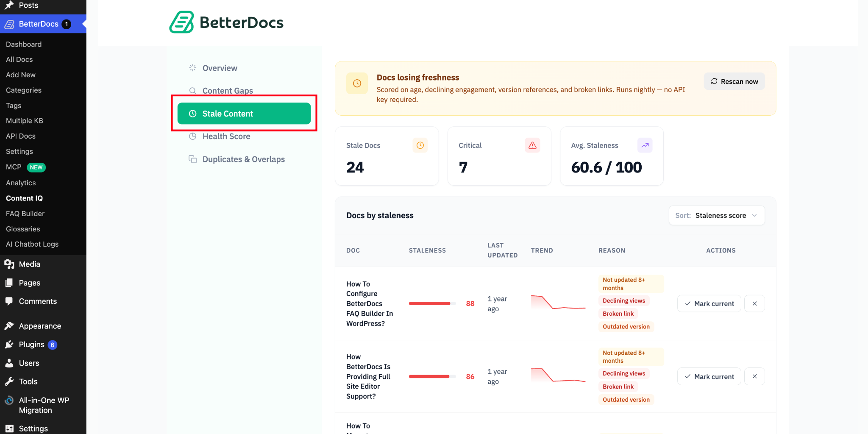Click the Plugins update count badge 6
This screenshot has height=434, width=868.
53,345
